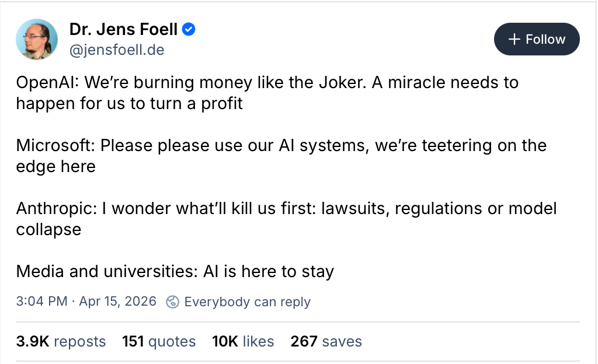Open the @jensfoell.de handle link
The height and width of the screenshot is (364, 598).
click(117, 50)
